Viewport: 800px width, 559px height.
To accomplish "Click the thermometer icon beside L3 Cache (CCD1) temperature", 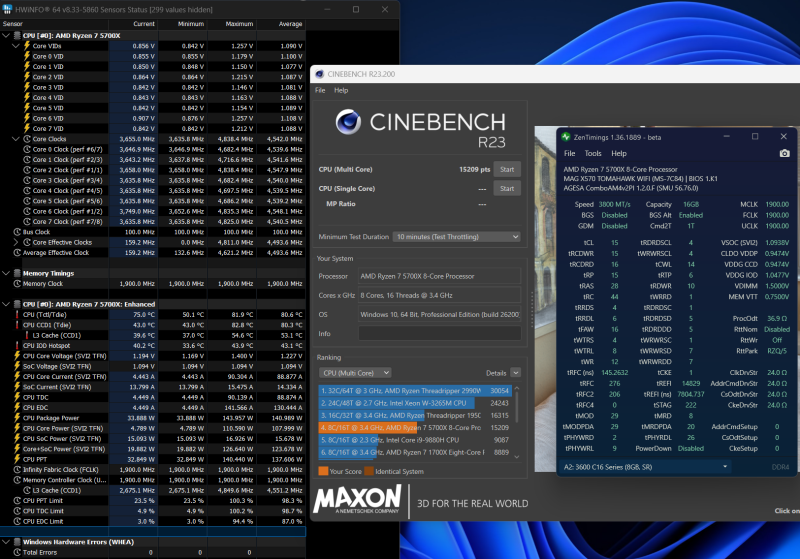I will pyautogui.click(x=27, y=335).
